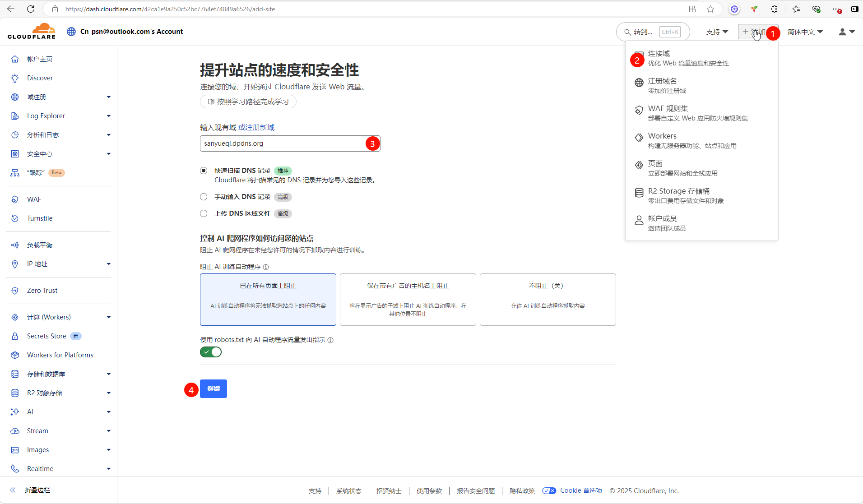Click the browser refresh icon
The width and height of the screenshot is (863, 504).
31,9
